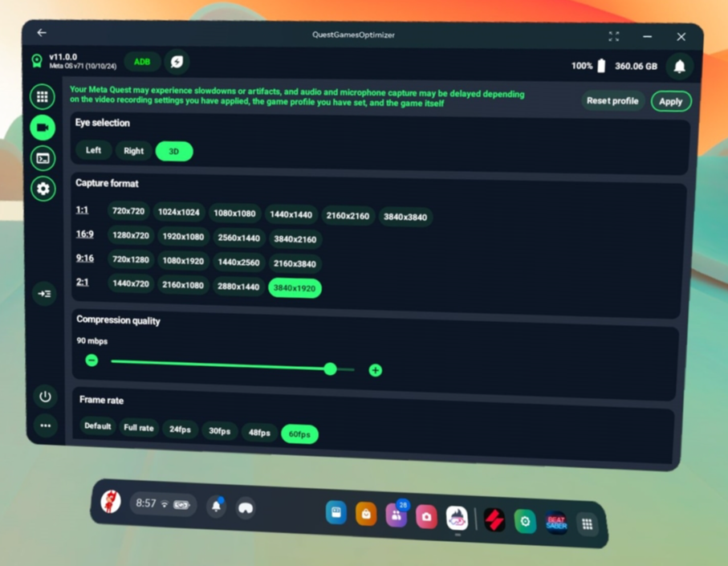Choose 1080x1080 capture format
Screen dimensions: 728x566
(234, 214)
